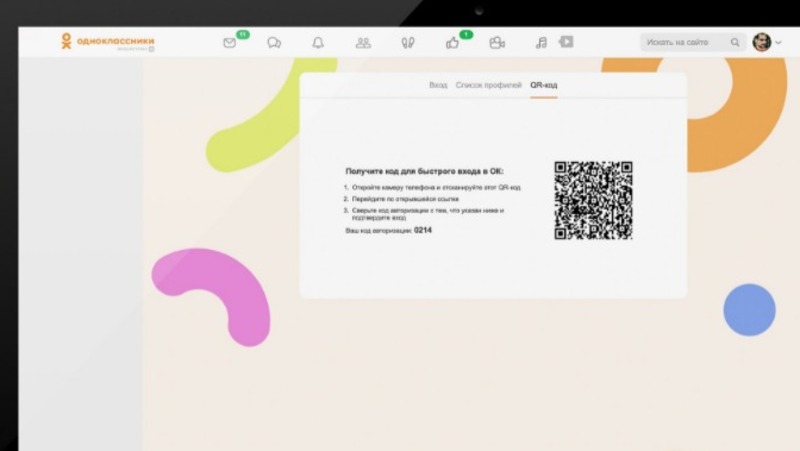Viewport: 800px width, 451px height.
Task: Click the music note icon
Action: [541, 43]
